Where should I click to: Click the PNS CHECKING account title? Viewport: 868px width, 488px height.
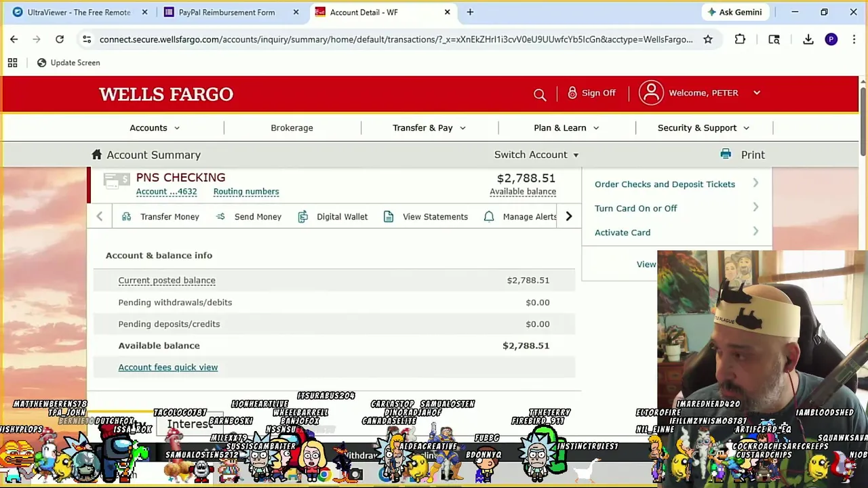click(x=180, y=178)
